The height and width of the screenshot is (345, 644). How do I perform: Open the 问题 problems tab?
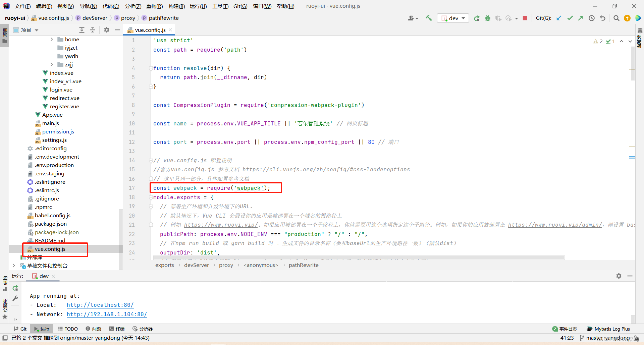(93, 329)
